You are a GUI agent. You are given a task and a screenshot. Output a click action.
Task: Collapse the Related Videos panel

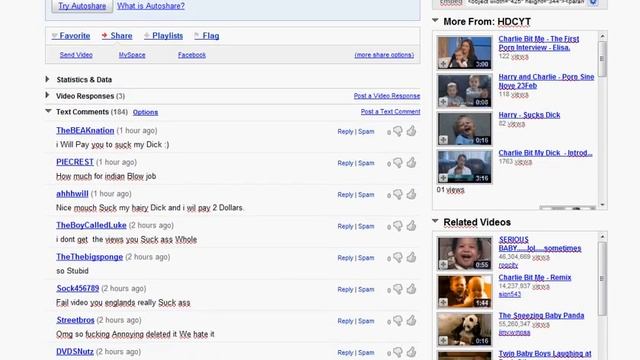point(436,221)
